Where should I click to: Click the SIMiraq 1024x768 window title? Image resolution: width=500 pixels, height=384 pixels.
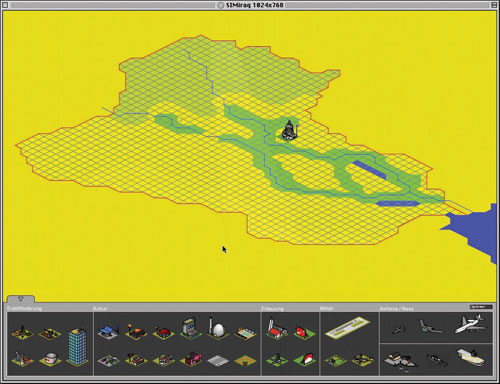pos(254,5)
